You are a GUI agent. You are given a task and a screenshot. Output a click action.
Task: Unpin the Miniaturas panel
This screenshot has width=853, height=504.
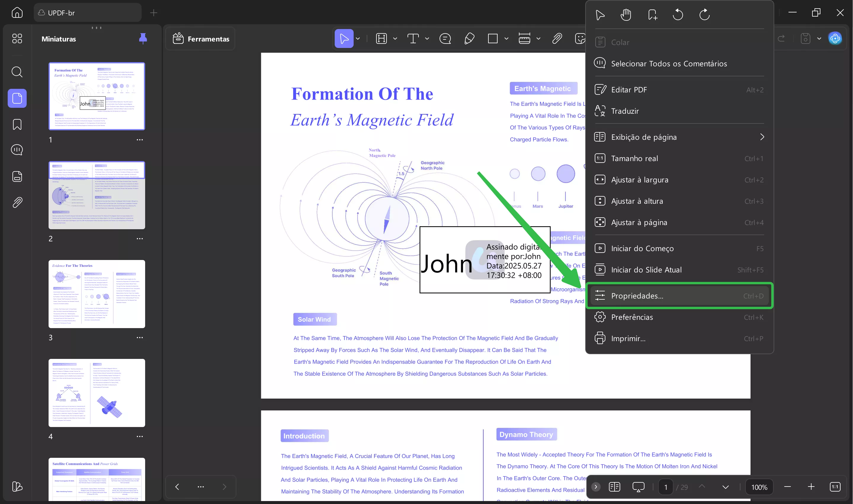coord(143,39)
